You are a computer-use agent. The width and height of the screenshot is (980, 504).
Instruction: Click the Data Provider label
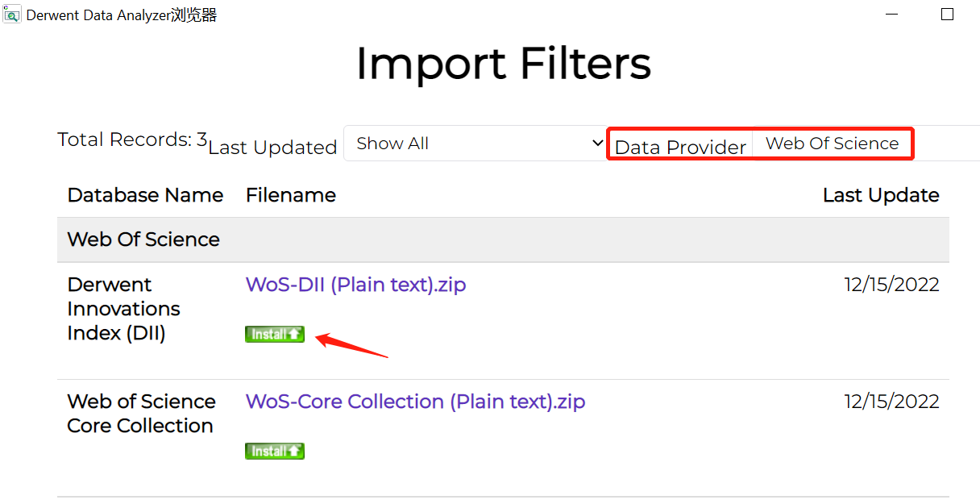point(680,148)
